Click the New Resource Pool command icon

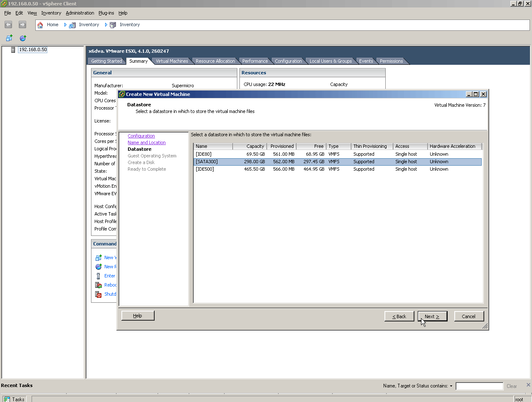(99, 267)
